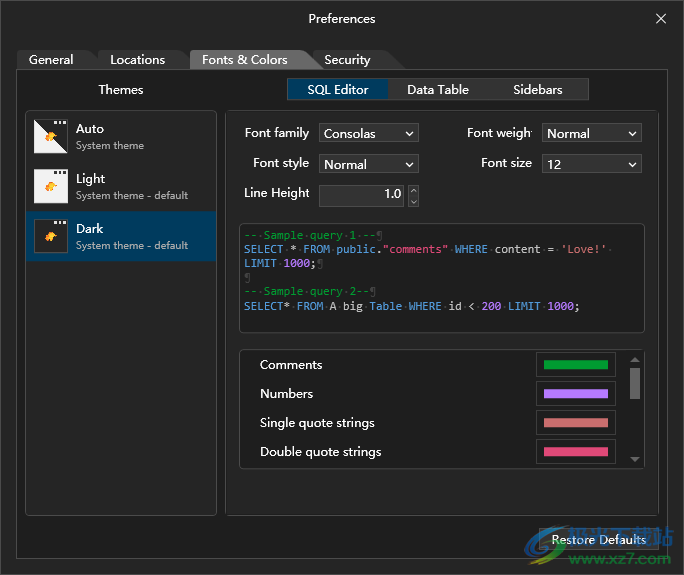Expand the Font weight dropdown
Image resolution: width=684 pixels, height=575 pixels.
pos(592,133)
